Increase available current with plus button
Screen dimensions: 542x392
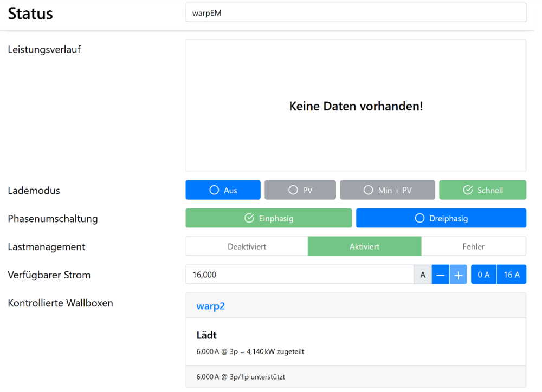(x=458, y=275)
